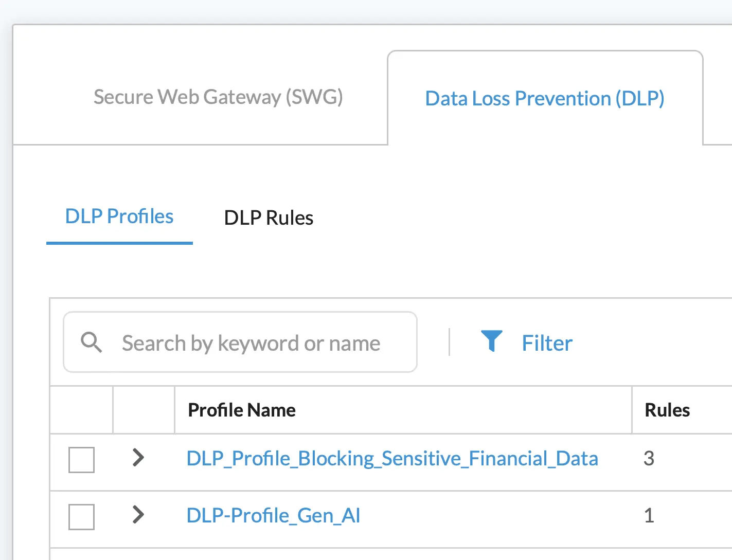Expand the DLP-Profile_Gen_AI row chevron
Image resolution: width=732 pixels, height=560 pixels.
point(138,514)
